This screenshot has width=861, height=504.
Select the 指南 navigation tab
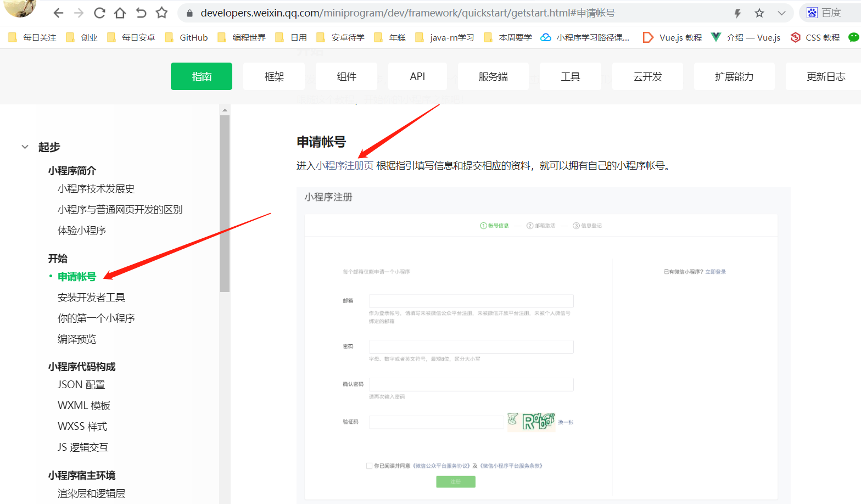[202, 76]
